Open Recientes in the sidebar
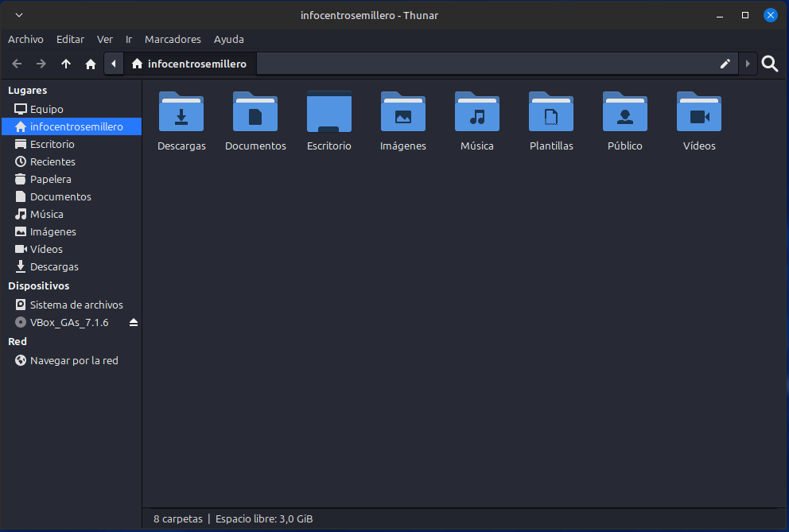The image size is (789, 532). click(x=72, y=161)
